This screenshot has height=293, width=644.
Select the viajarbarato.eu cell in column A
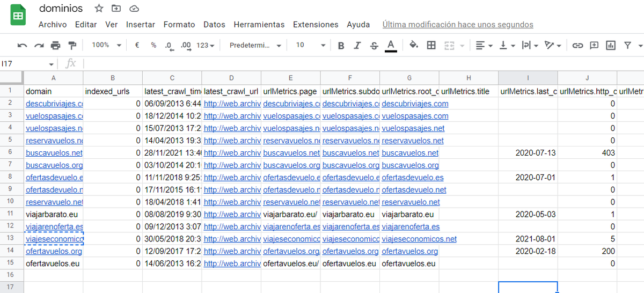point(54,214)
